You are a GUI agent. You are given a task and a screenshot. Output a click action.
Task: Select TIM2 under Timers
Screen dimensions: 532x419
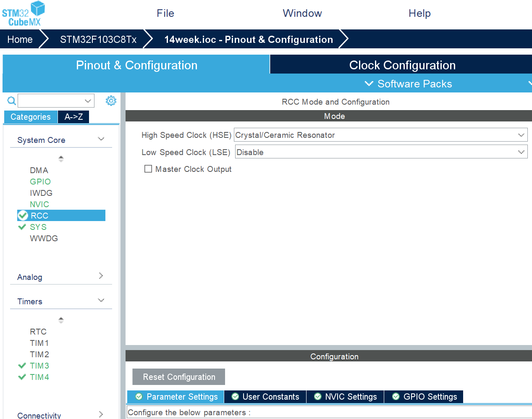[x=39, y=354]
